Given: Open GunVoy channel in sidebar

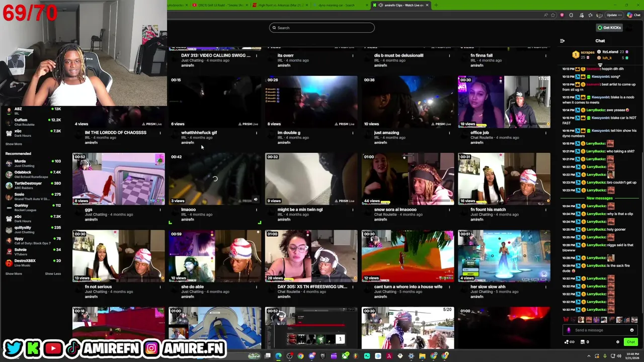Looking at the screenshot, I should 33,207.
